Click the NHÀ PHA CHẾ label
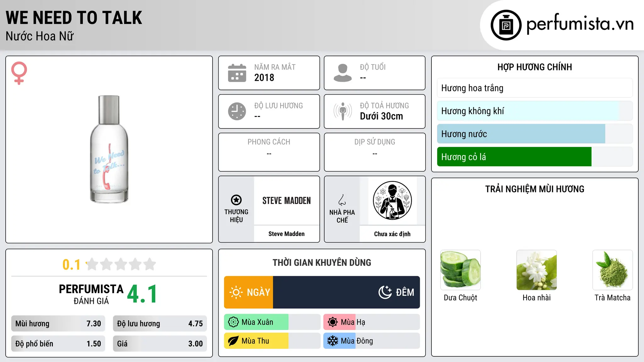The width and height of the screenshot is (644, 362). [342, 216]
